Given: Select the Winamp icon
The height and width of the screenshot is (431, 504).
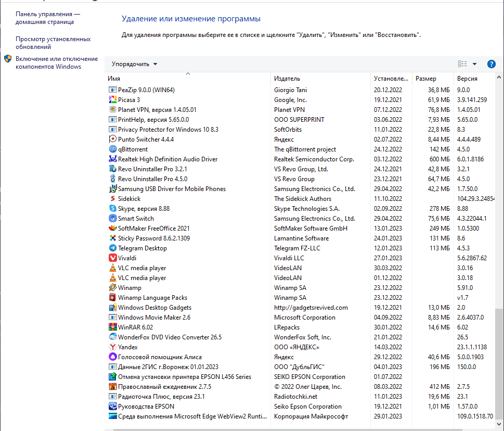Looking at the screenshot, I should [x=112, y=287].
